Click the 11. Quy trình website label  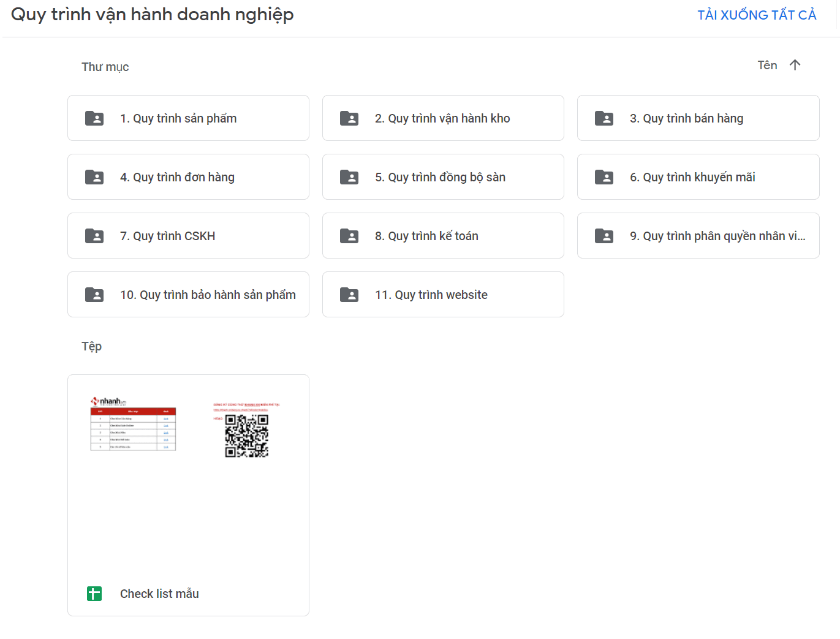coord(431,295)
